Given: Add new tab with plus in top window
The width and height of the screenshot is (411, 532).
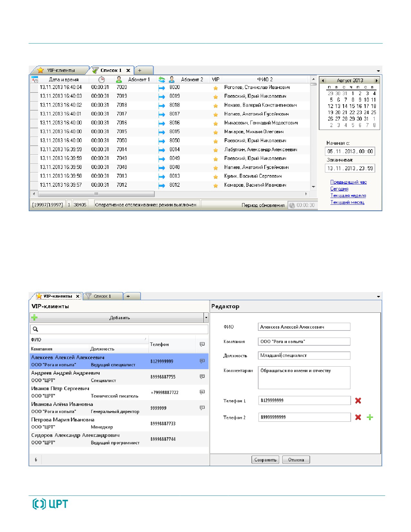Looking at the screenshot, I should click(140, 70).
